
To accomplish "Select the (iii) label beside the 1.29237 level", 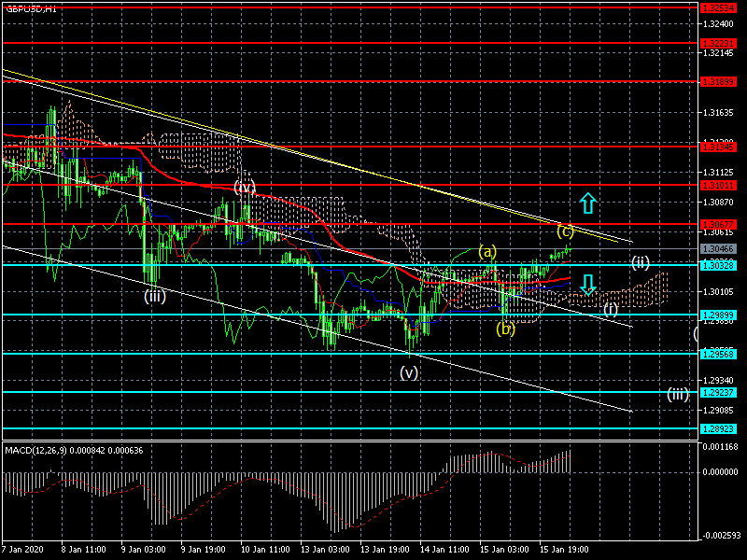I will pos(678,394).
